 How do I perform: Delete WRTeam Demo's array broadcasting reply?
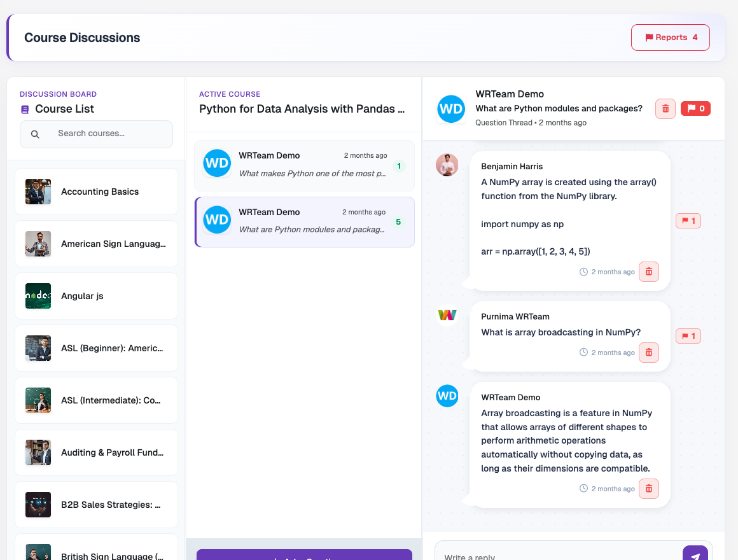tap(648, 489)
